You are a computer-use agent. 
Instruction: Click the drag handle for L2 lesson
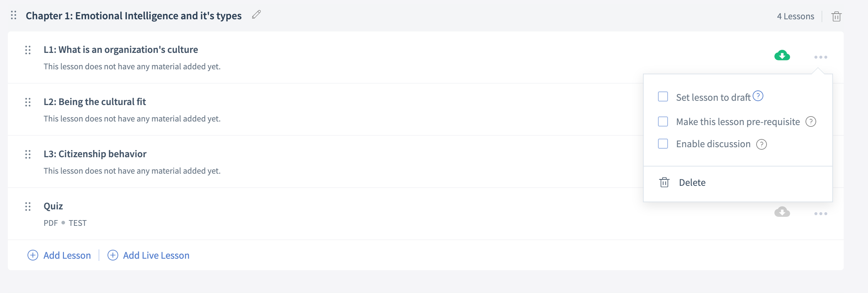pyautogui.click(x=28, y=102)
